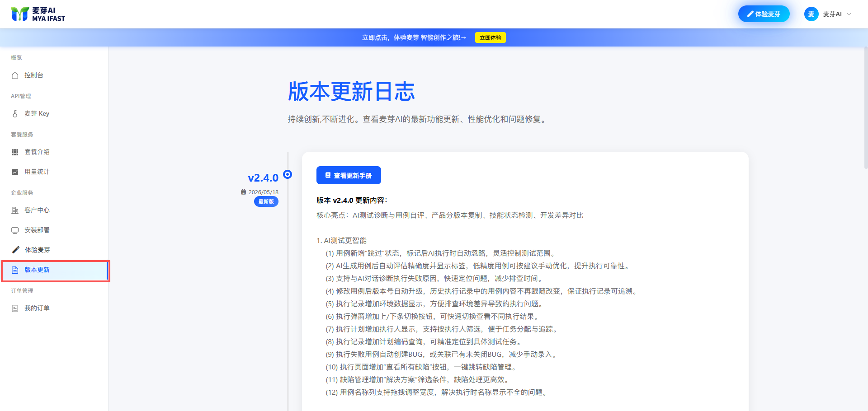Click the banner text 立即点击，体验麦芽 智能创作之旅
Viewport: 868px width, 411px height.
[x=414, y=37]
